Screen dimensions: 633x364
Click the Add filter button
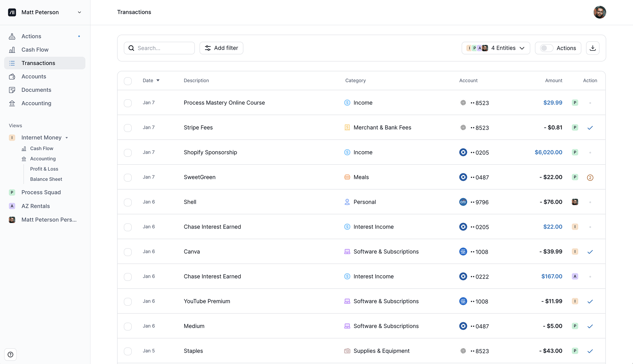221,48
